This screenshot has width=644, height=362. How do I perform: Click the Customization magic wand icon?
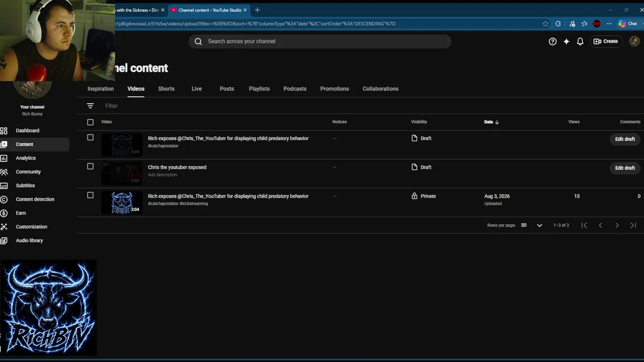tap(4, 227)
